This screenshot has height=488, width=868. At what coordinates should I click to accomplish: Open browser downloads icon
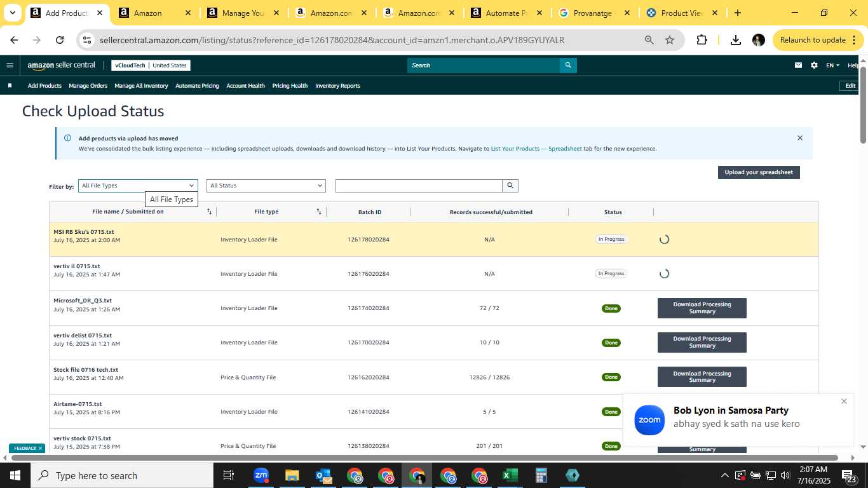tap(736, 40)
